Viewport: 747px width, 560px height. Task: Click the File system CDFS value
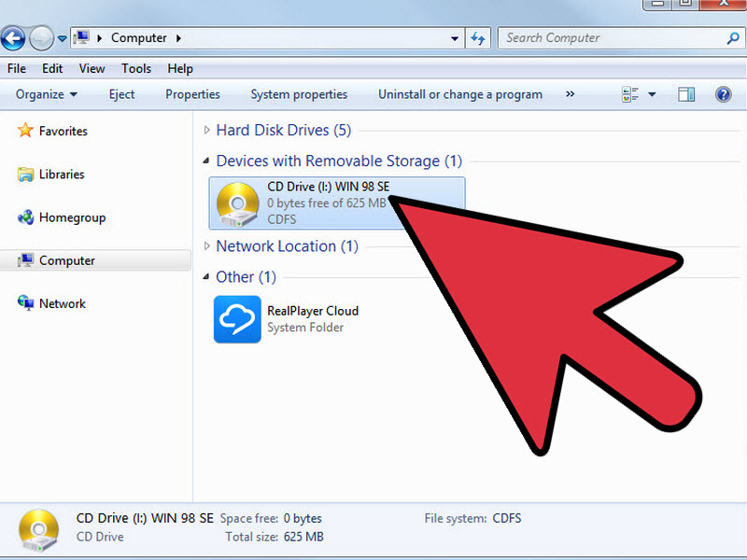(x=507, y=518)
